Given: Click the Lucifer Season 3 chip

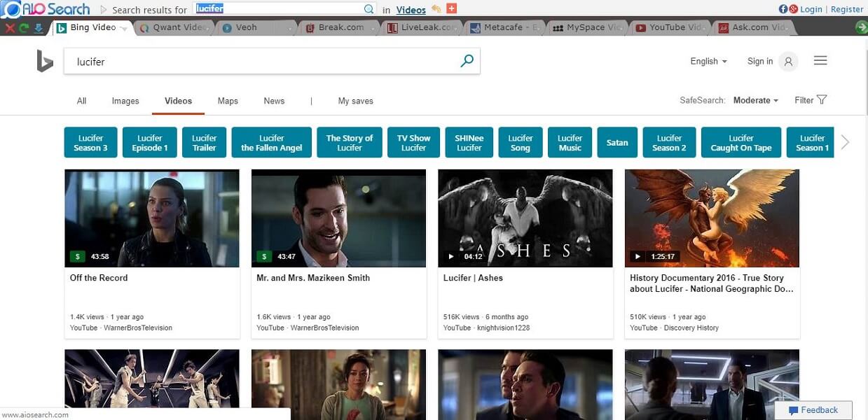Looking at the screenshot, I should click(x=90, y=142).
